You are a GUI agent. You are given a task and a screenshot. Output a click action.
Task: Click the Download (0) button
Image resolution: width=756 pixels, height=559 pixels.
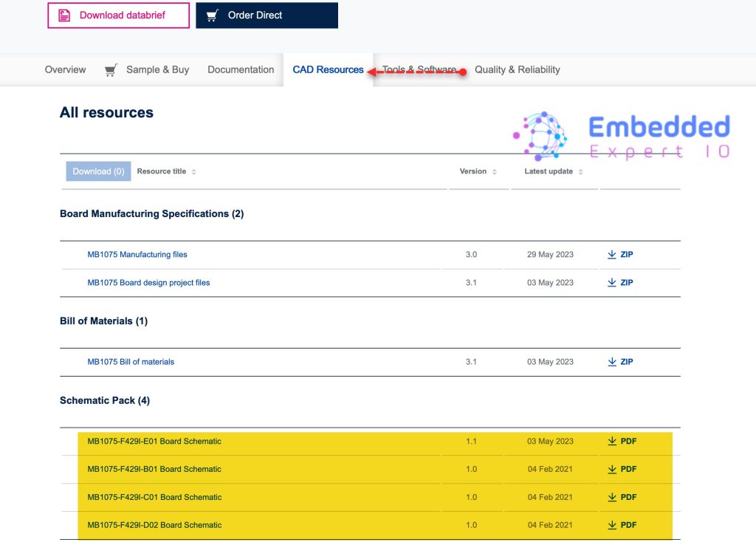coord(98,171)
